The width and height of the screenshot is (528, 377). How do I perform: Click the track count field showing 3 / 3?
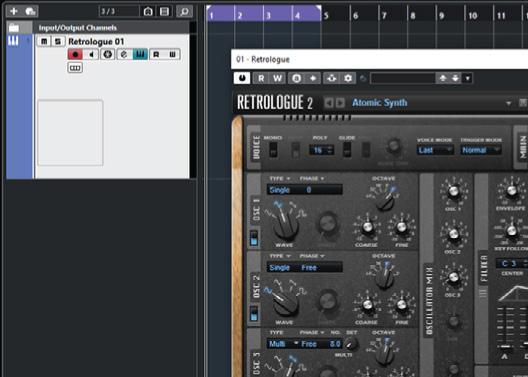[x=119, y=11]
